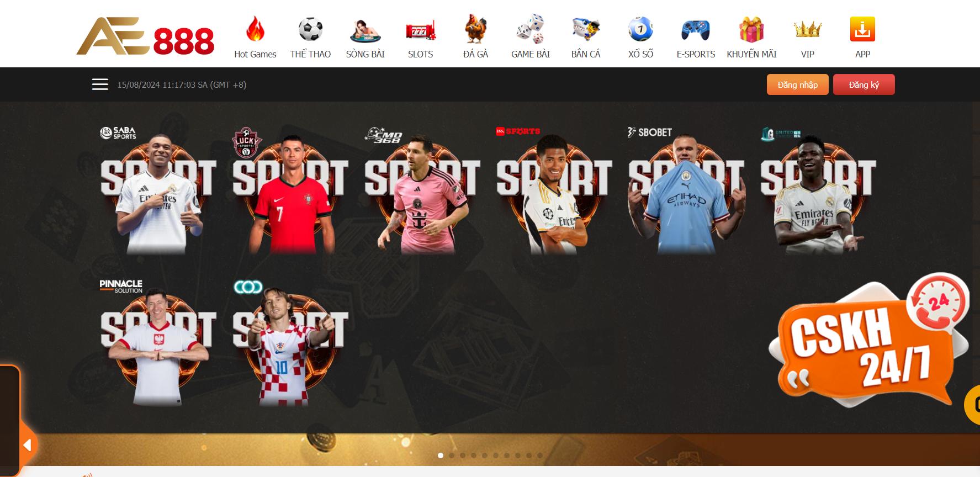Open Thể Thao soccer ball icon
The image size is (980, 477).
coord(310,29)
